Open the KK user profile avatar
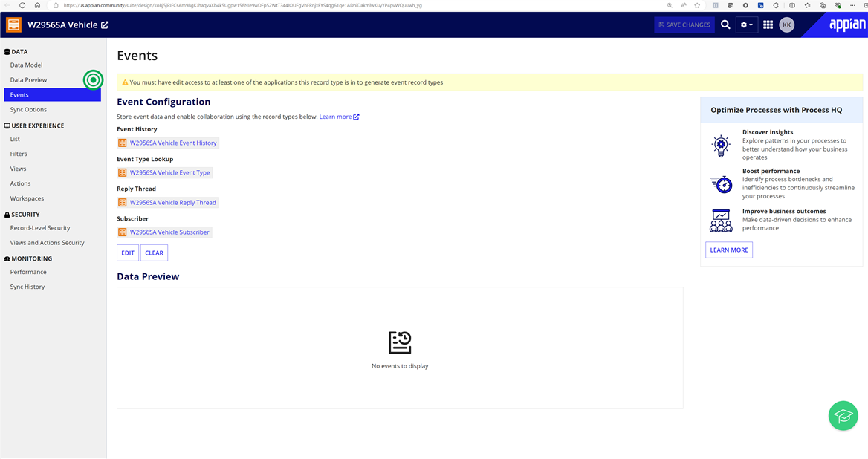 click(786, 25)
